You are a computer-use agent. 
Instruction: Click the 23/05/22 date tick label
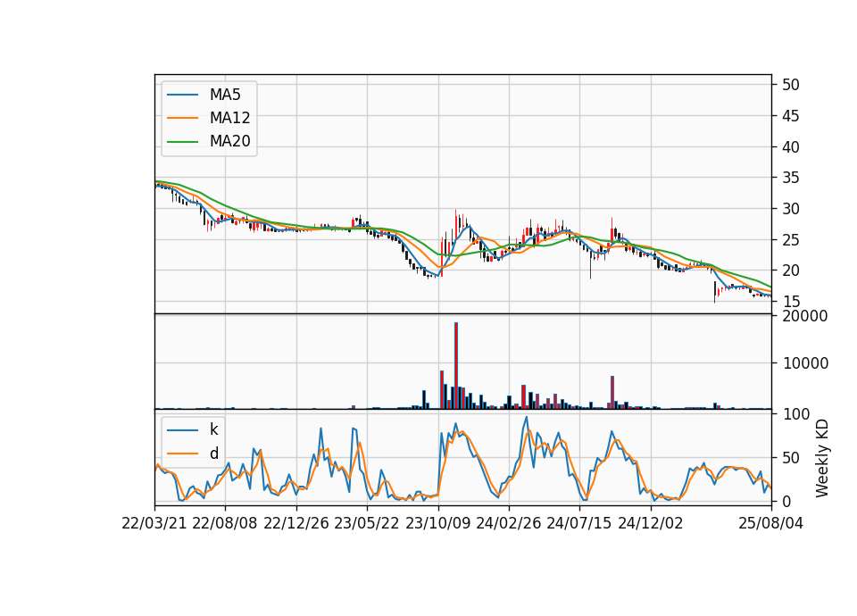point(367,523)
